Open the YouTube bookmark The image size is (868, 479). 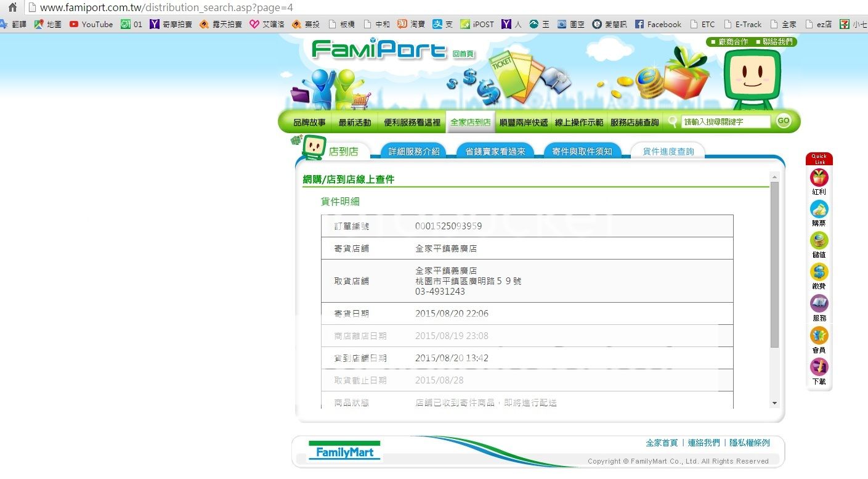point(91,25)
